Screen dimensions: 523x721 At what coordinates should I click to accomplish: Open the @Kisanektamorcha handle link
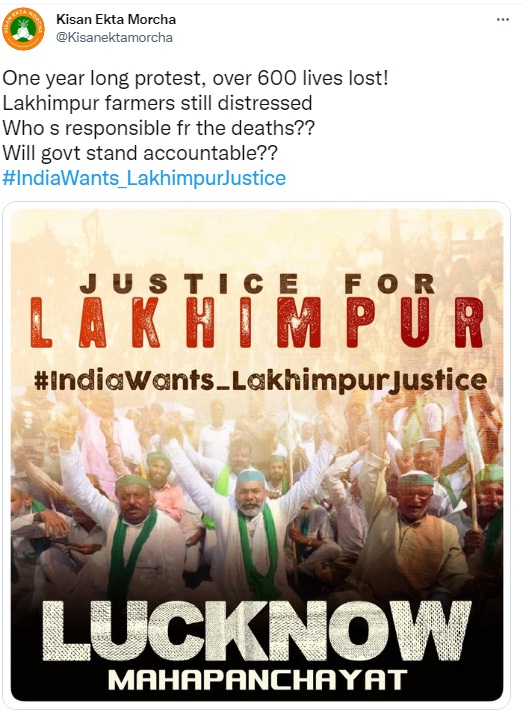click(114, 38)
